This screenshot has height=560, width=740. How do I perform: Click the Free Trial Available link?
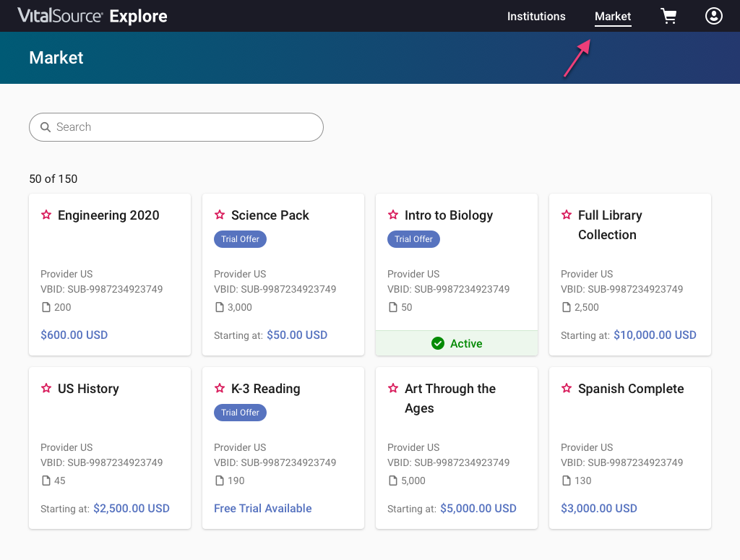point(263,509)
